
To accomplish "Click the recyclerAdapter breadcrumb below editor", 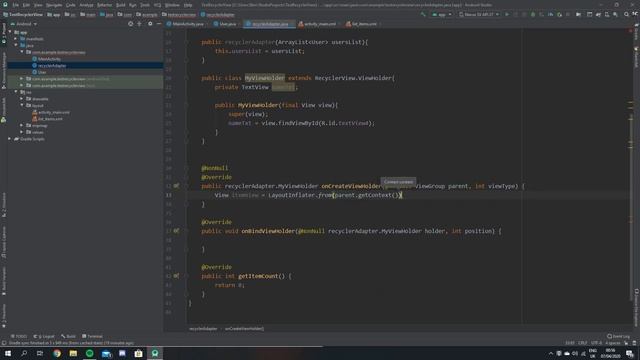I will click(203, 329).
